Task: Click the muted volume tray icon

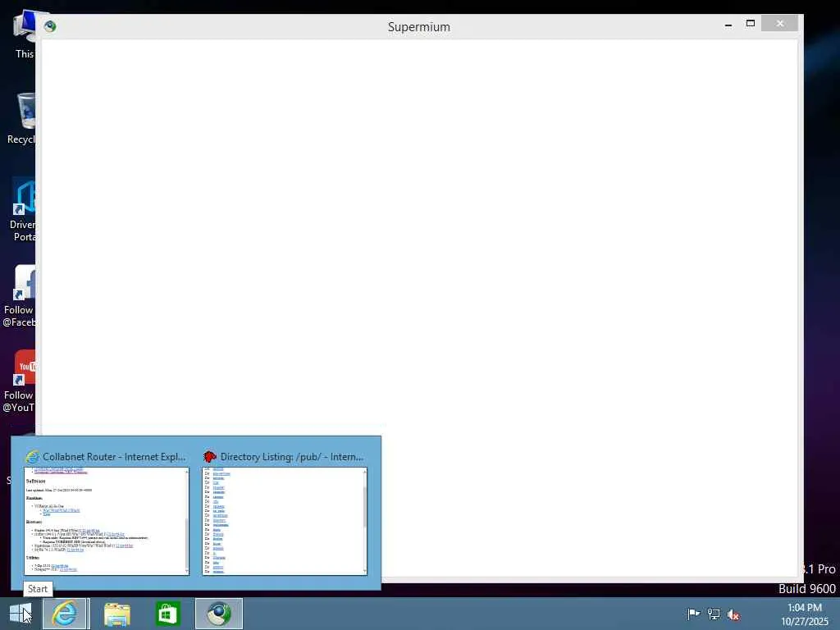Action: tap(733, 615)
